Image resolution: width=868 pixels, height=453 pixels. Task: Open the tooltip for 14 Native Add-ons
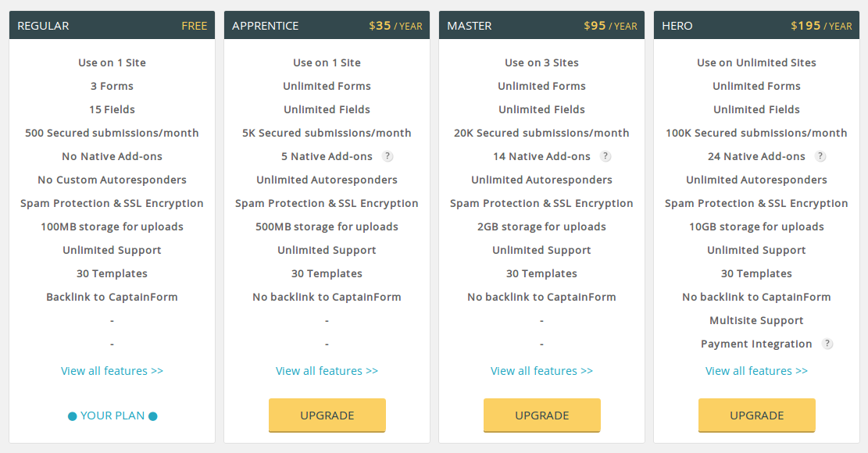click(605, 156)
